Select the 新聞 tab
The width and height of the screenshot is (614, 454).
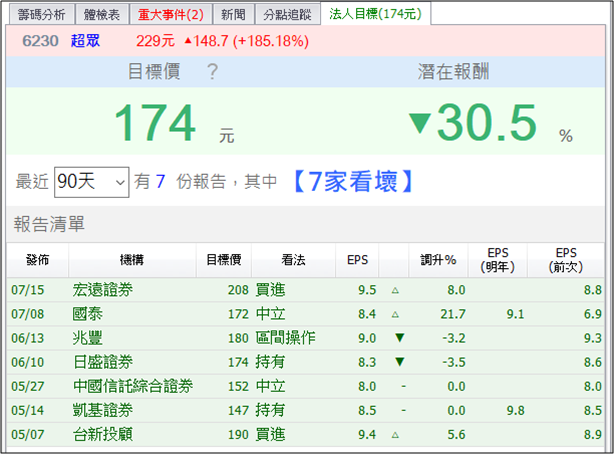pos(233,14)
